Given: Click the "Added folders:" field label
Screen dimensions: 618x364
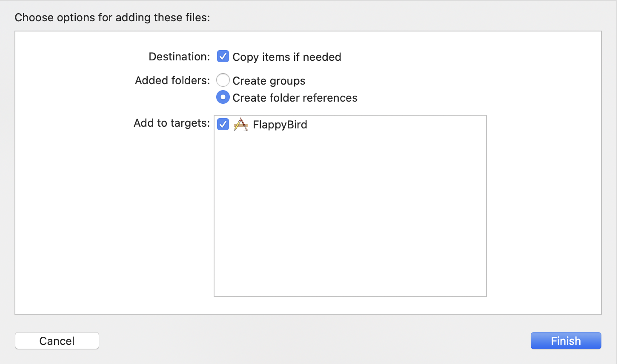Looking at the screenshot, I should [172, 80].
